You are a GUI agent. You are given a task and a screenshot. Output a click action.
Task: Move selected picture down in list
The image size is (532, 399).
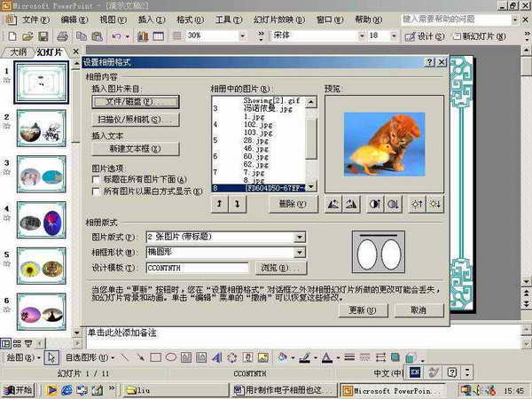(x=237, y=204)
